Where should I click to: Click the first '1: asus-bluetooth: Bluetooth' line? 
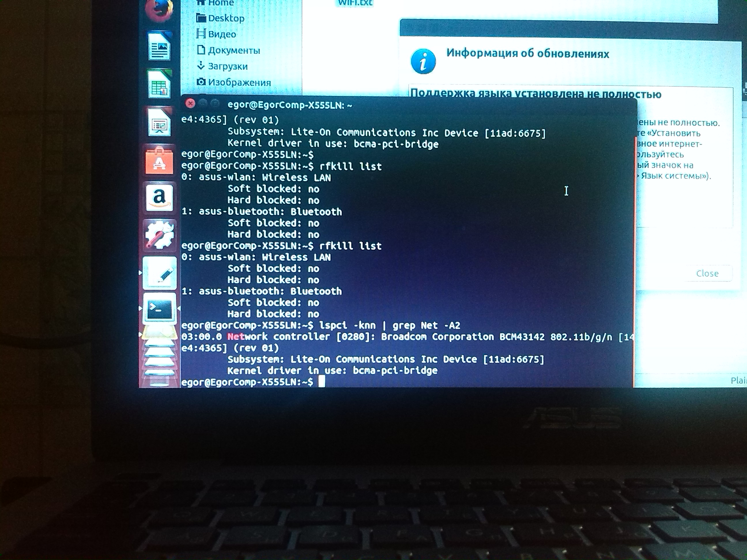[262, 212]
